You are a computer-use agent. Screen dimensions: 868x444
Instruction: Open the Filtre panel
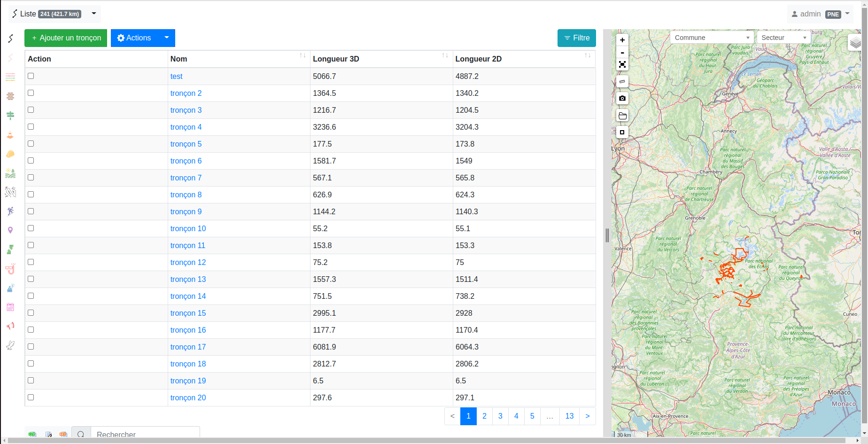point(576,38)
